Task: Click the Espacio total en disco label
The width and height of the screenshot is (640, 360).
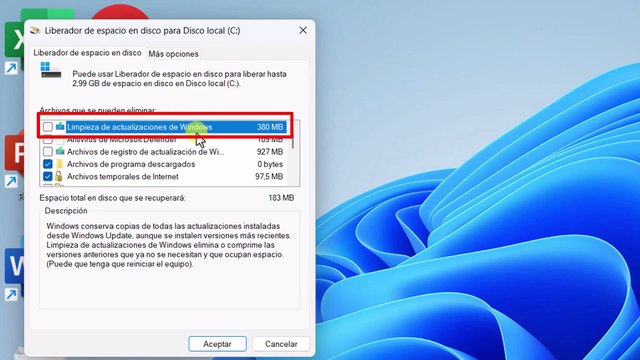Action: (x=112, y=198)
